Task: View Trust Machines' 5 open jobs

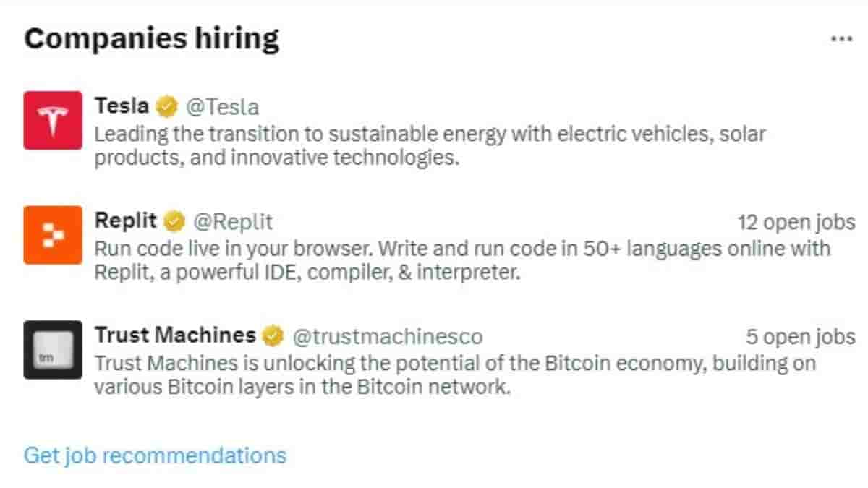Action: (x=801, y=337)
